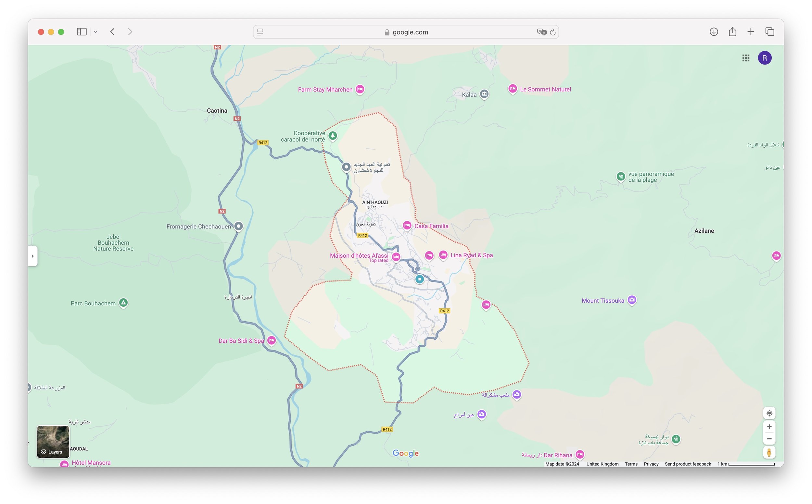The width and height of the screenshot is (812, 504).
Task: Click the translate page icon
Action: 541,32
